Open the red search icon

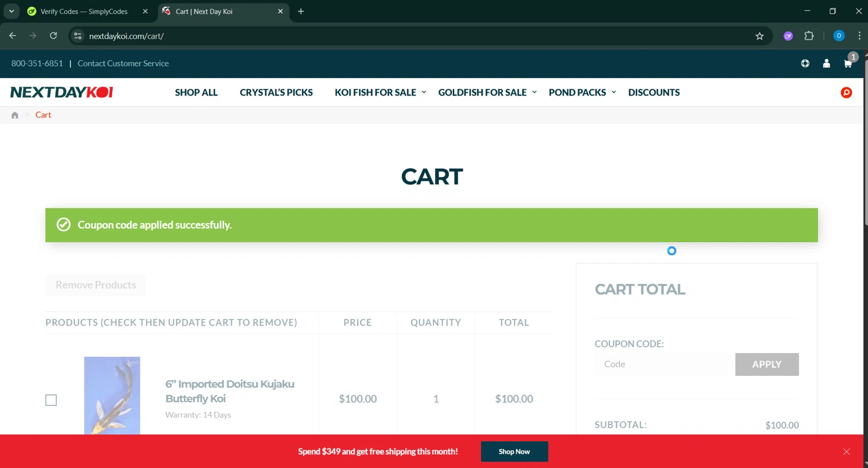pos(846,92)
